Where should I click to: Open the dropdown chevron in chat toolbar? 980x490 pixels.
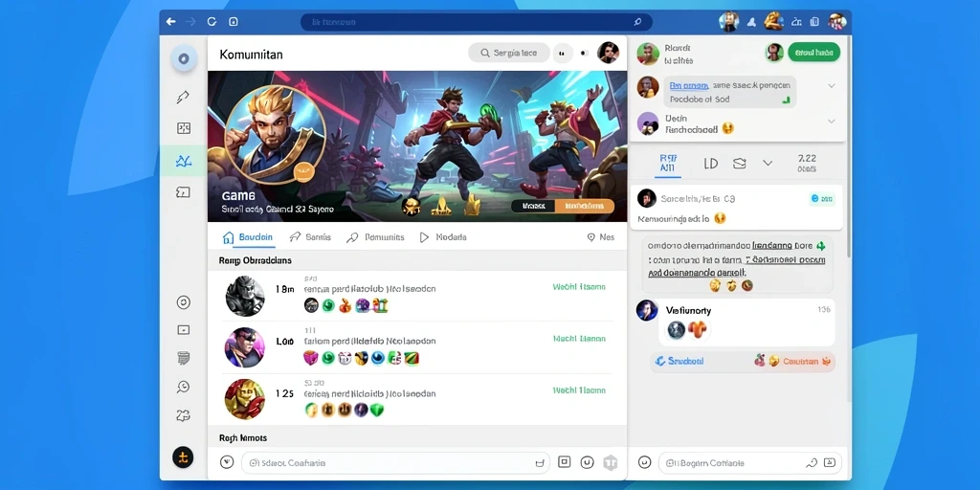(768, 163)
